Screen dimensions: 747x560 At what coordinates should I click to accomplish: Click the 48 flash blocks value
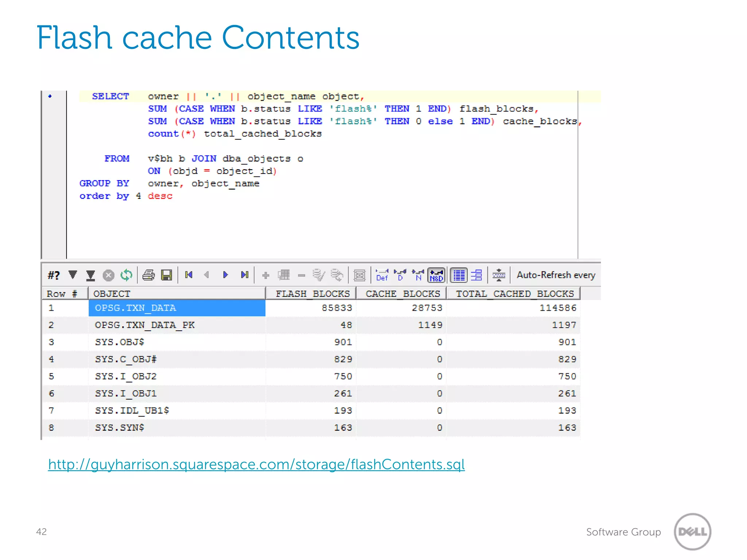coord(346,325)
